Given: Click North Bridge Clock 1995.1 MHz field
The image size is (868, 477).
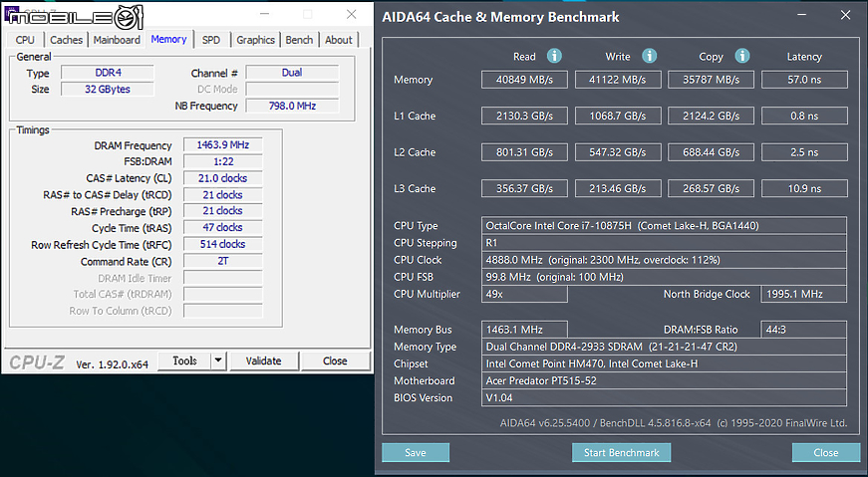Looking at the screenshot, I should [x=804, y=294].
